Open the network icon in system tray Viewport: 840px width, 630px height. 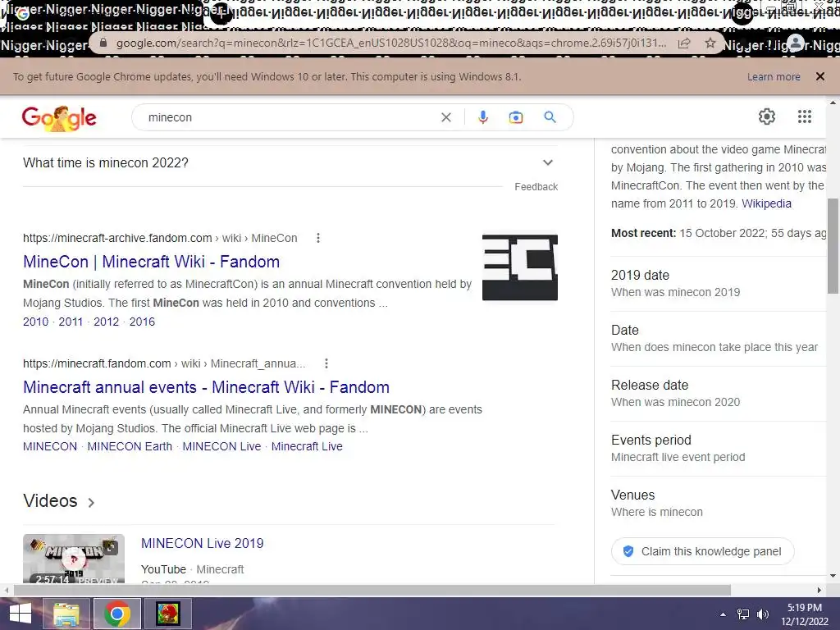click(743, 614)
